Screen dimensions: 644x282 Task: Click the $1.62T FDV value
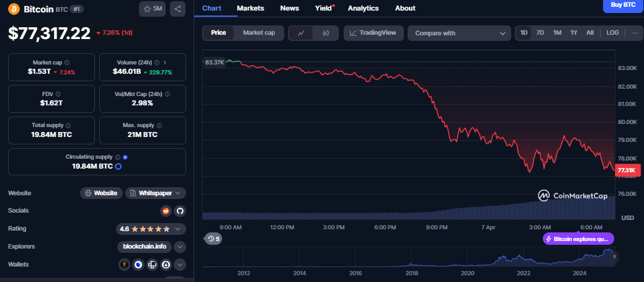[51, 103]
